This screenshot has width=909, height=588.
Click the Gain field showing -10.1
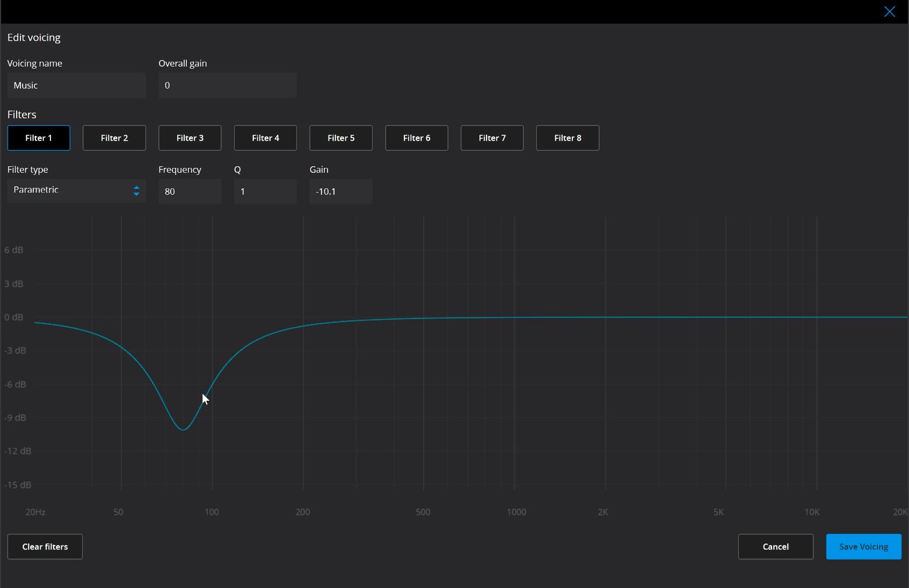click(341, 192)
